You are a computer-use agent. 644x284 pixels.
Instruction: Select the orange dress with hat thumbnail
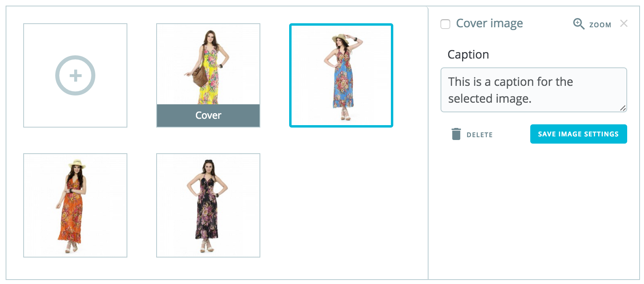click(x=75, y=205)
